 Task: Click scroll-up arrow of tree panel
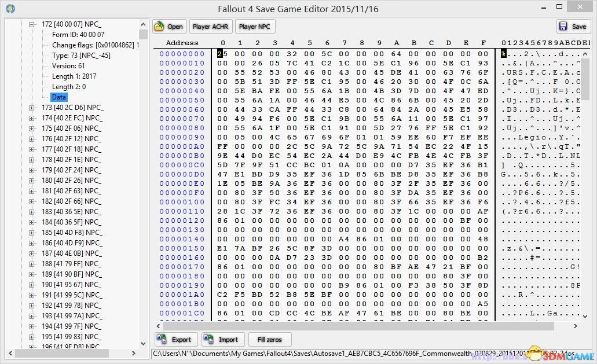143,24
